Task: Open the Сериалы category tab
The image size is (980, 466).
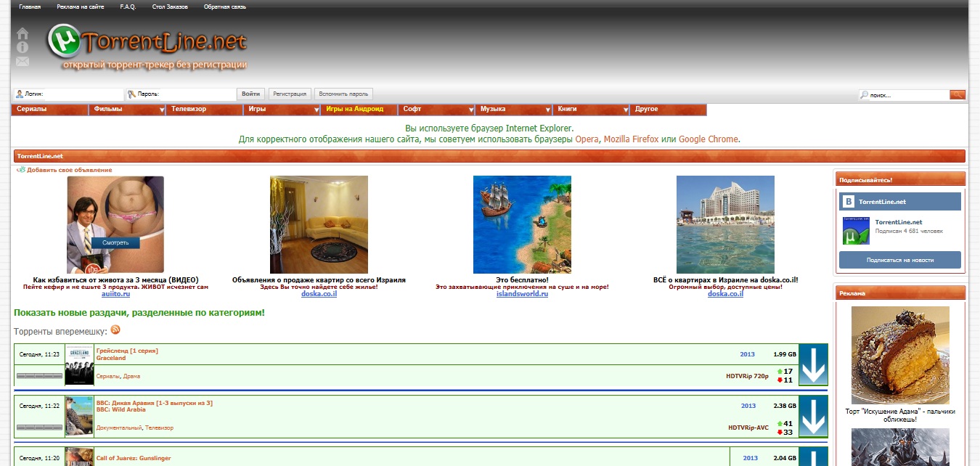Action: [50, 110]
